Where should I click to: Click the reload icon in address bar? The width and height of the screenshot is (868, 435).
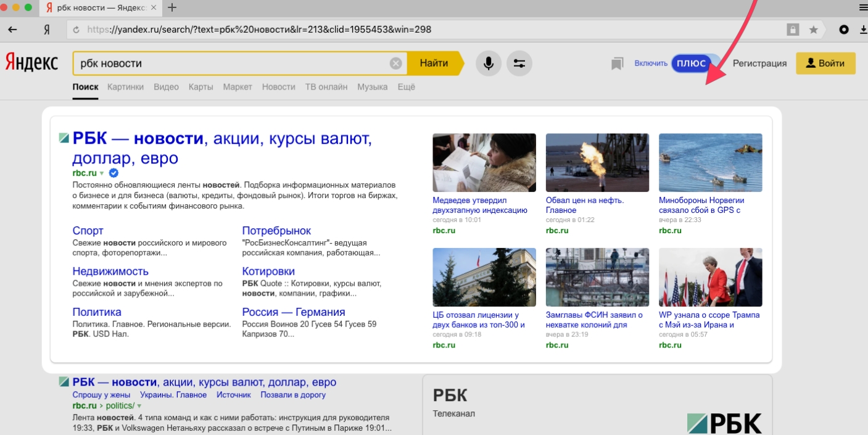[76, 30]
